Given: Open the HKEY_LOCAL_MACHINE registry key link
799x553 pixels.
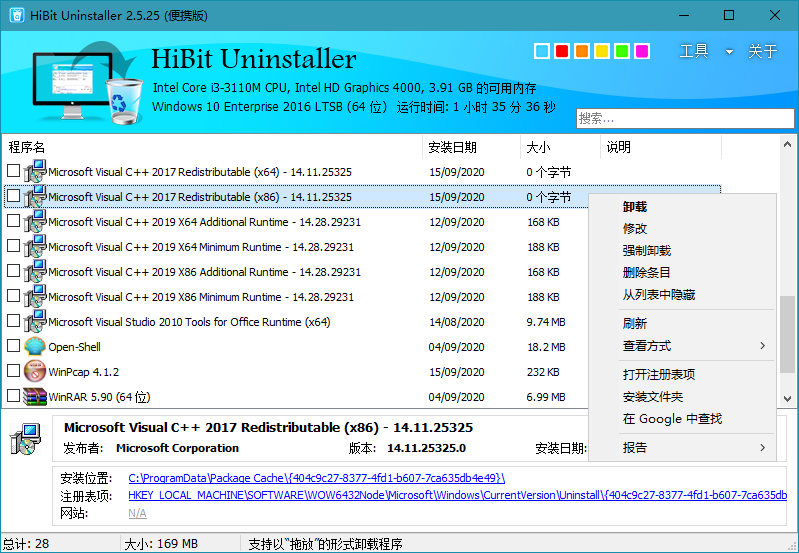Looking at the screenshot, I should (458, 495).
